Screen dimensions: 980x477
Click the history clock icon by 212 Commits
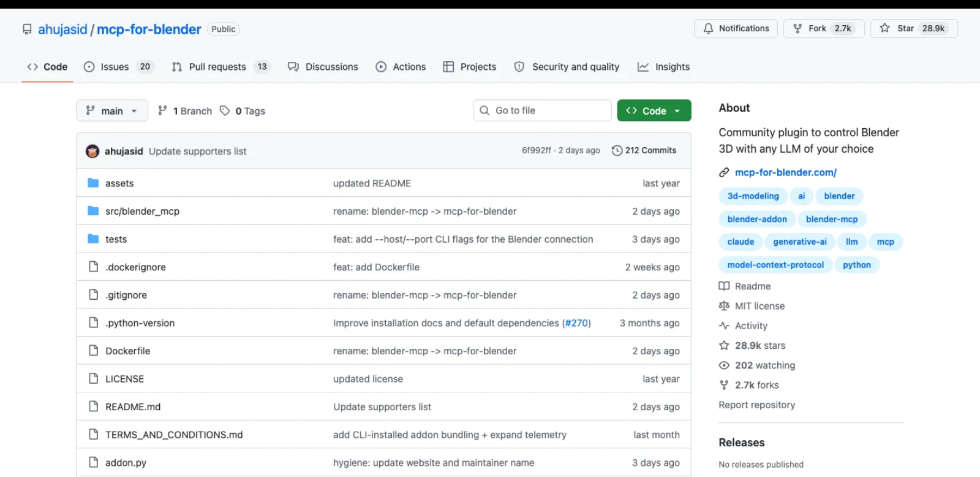coord(617,151)
